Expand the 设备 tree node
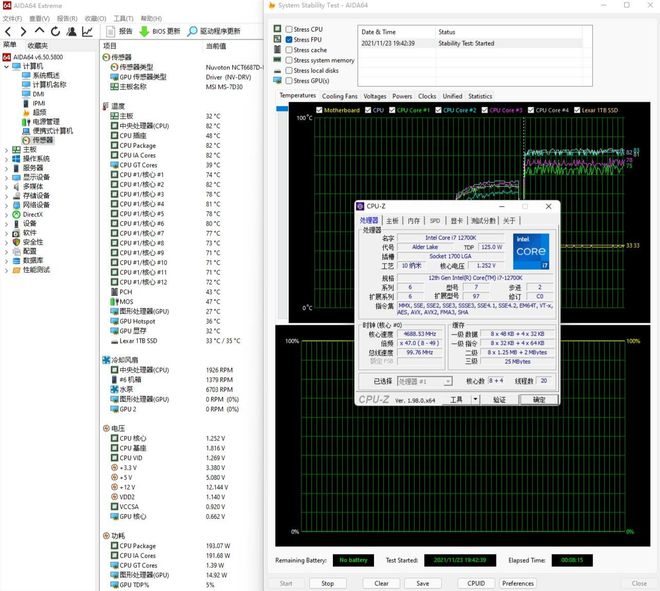The image size is (660, 591). [x=6, y=224]
